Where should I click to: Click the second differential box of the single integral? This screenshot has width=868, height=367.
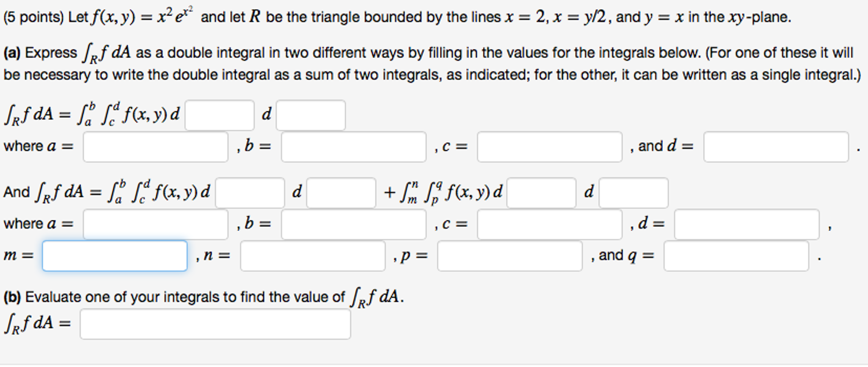(x=311, y=115)
